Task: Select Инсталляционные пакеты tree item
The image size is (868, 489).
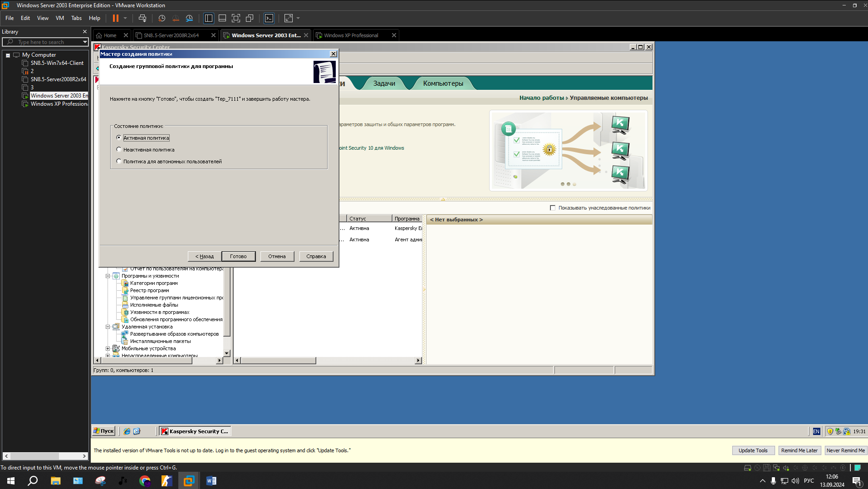Action: (160, 341)
